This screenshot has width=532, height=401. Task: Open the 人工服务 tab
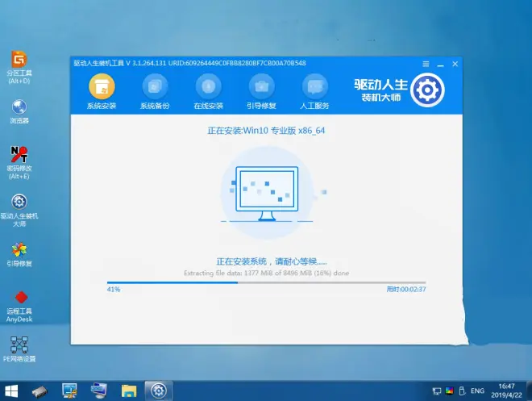click(315, 92)
